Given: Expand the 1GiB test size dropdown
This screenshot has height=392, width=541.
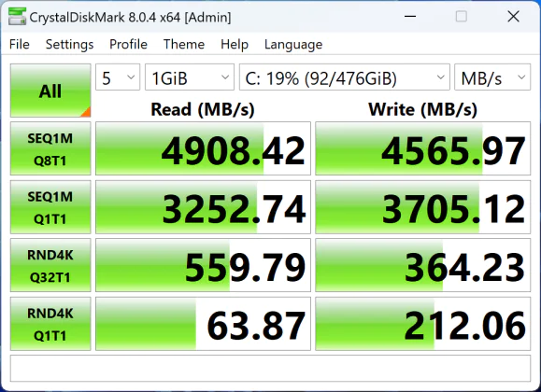Looking at the screenshot, I should [x=190, y=77].
